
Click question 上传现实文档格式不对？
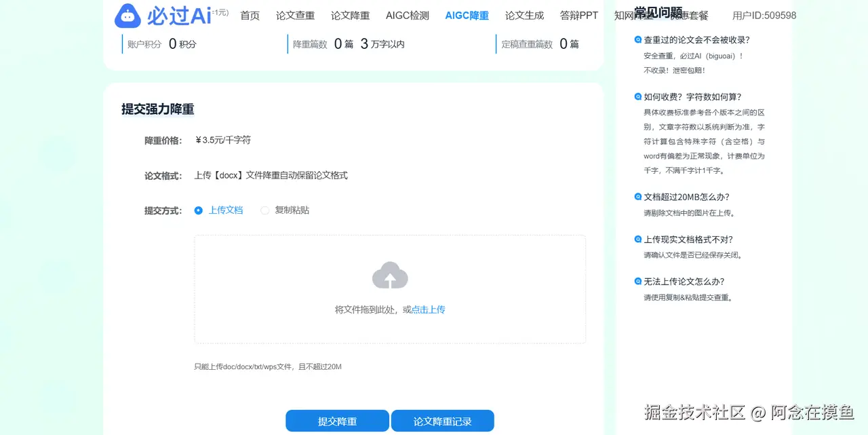click(688, 239)
